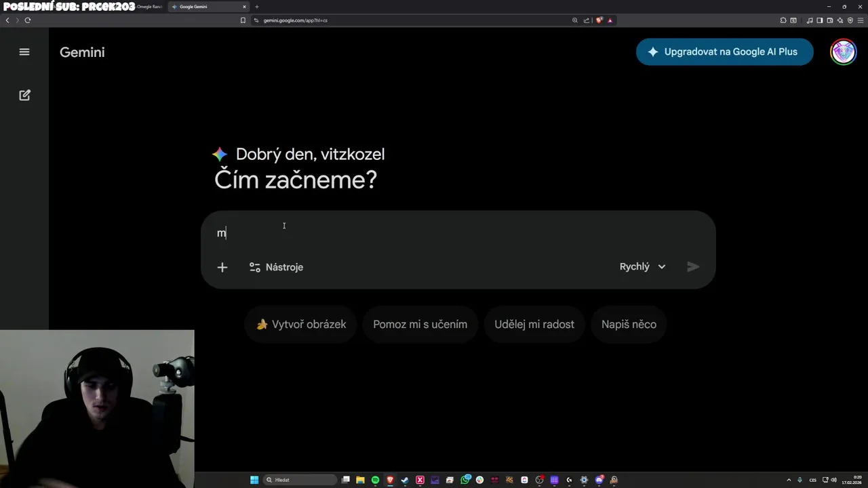Open the Gemini main menu hamburger
Screen dimensions: 868x488
pos(24,52)
